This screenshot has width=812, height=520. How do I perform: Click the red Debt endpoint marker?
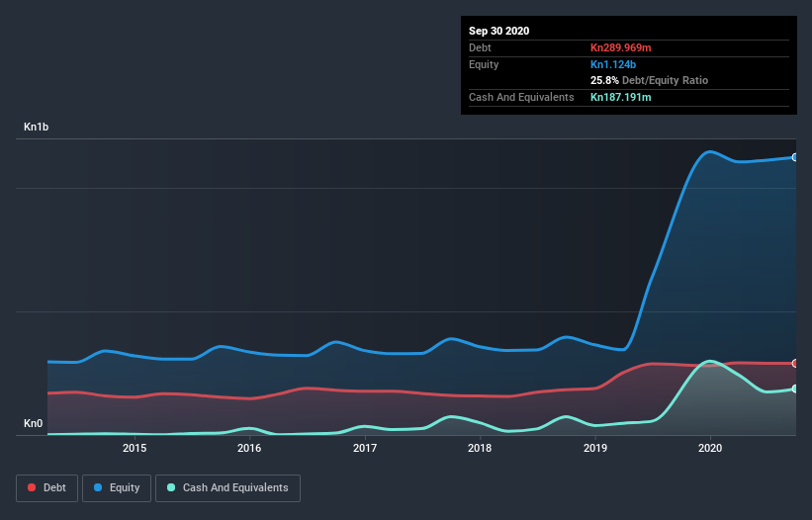coord(795,363)
